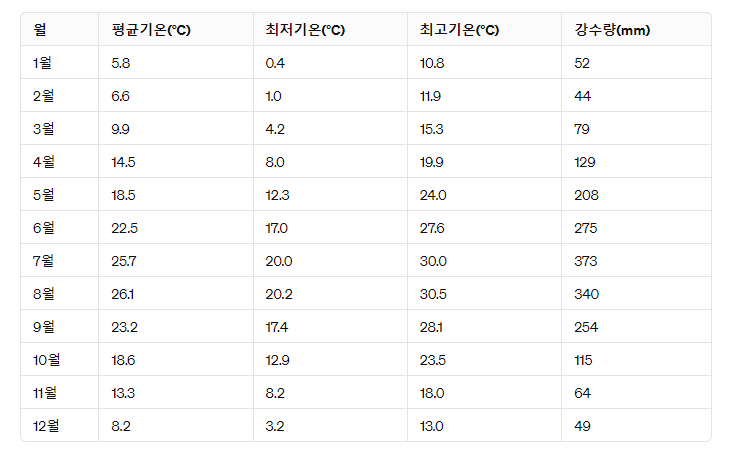The width and height of the screenshot is (736, 453).
Task: Select the 0.4 minimum temperature cell
Action: point(275,63)
